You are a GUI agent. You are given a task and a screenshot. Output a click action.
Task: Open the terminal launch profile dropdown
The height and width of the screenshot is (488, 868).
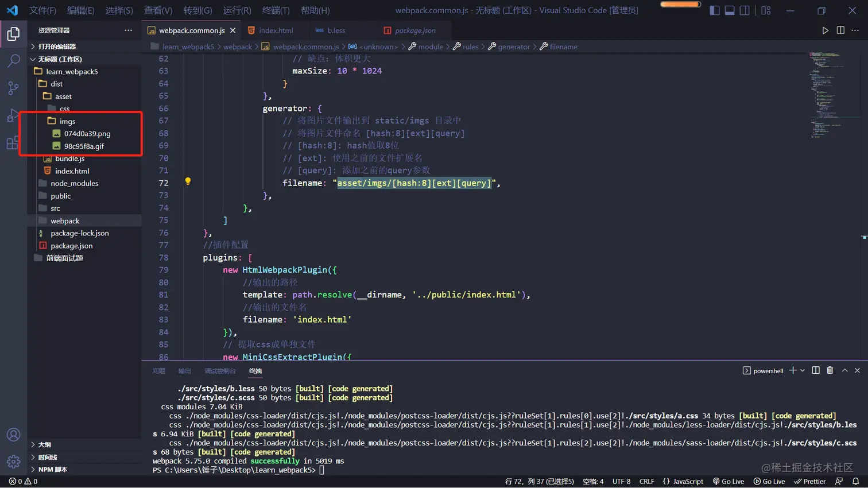pos(803,371)
